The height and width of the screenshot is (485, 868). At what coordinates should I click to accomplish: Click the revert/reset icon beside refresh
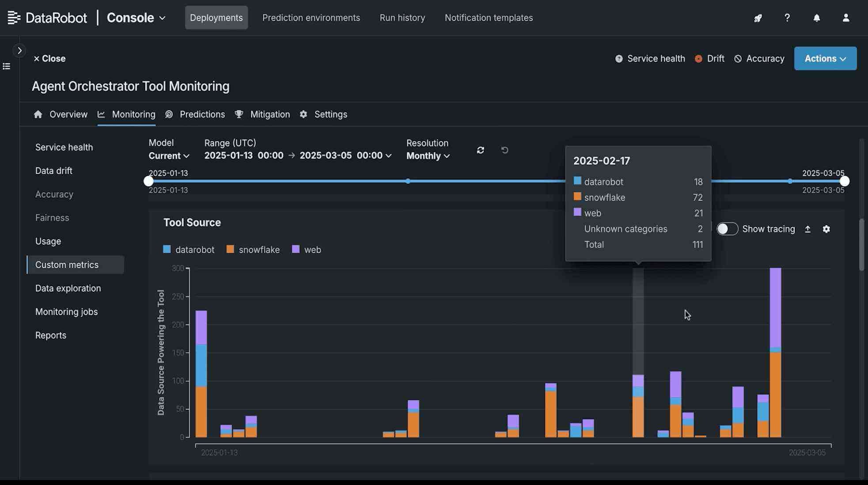[x=505, y=150]
